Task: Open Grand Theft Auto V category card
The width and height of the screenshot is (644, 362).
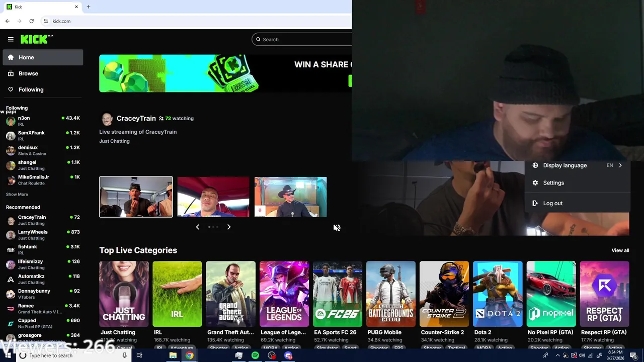Action: coord(230,294)
